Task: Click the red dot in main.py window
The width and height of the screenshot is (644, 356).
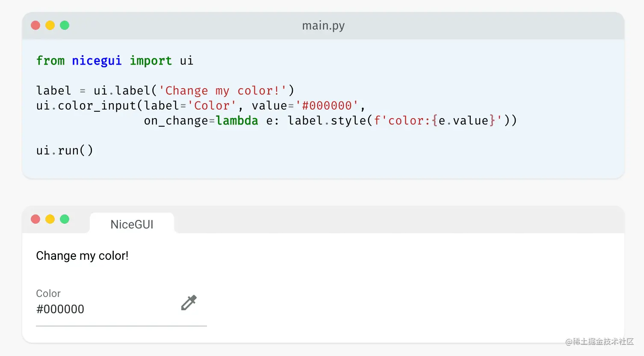Action: click(x=35, y=25)
